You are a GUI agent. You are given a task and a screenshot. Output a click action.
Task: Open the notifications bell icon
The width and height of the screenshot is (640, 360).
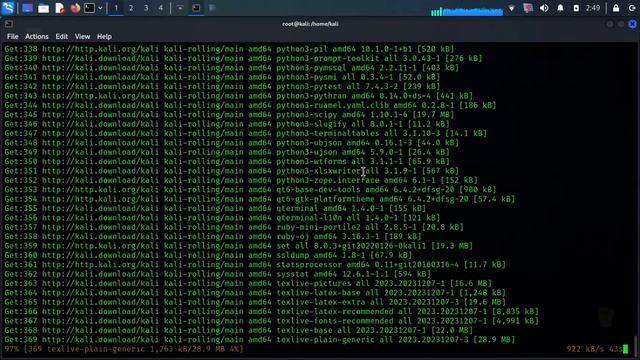point(560,8)
